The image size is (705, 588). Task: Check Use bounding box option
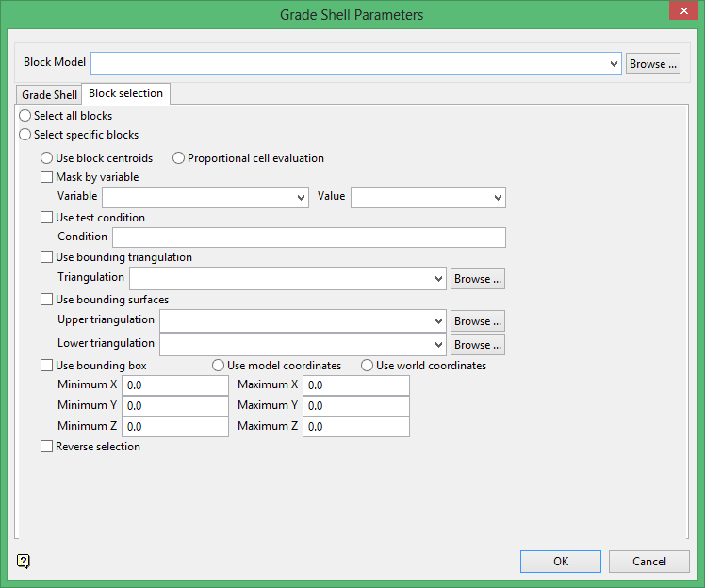[47, 366]
